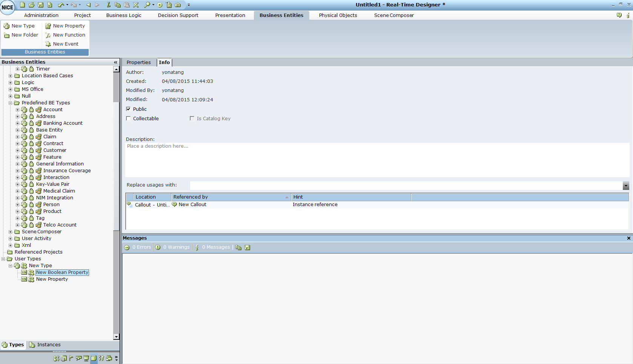Screen dimensions: 633x364
Task: Click into the Description text field
Action: tap(376, 160)
